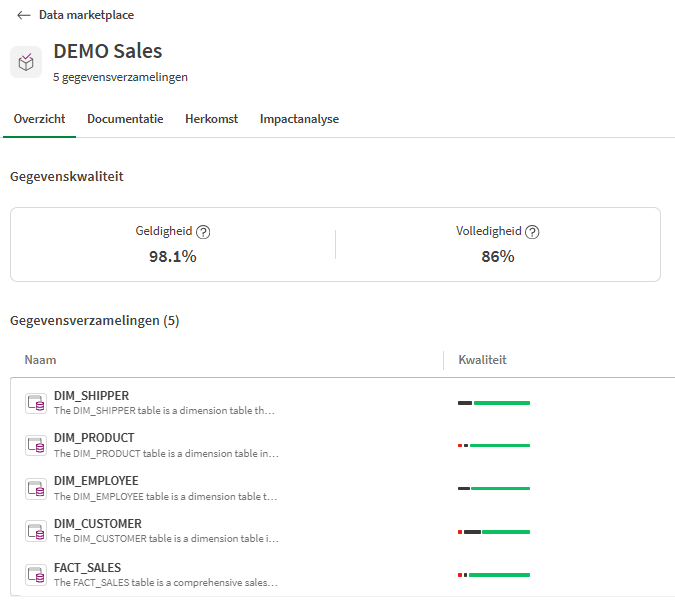
Task: Click the FACT_SALES quality bar
Action: point(494,575)
